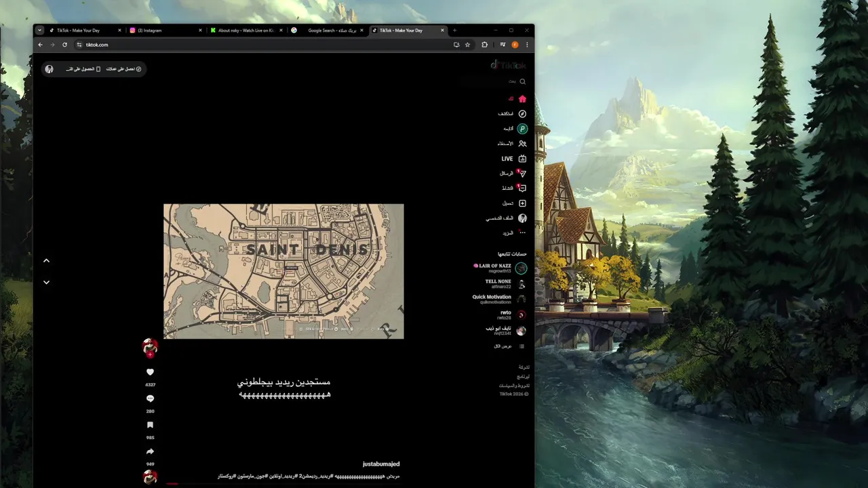Open justabumajed profile name

(x=381, y=464)
